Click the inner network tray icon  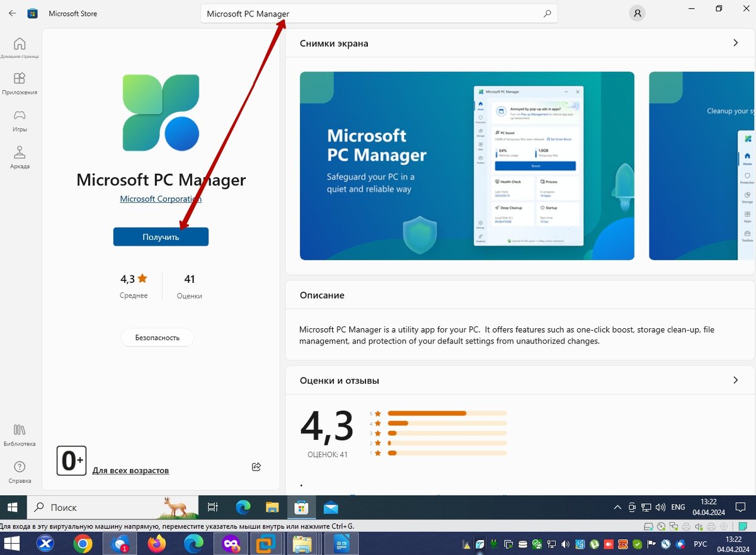(646, 507)
